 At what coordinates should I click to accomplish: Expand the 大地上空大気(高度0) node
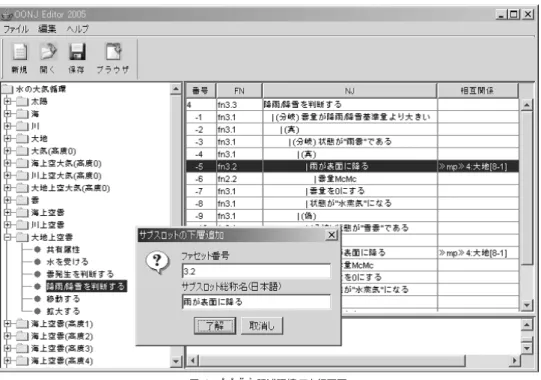[7, 188]
